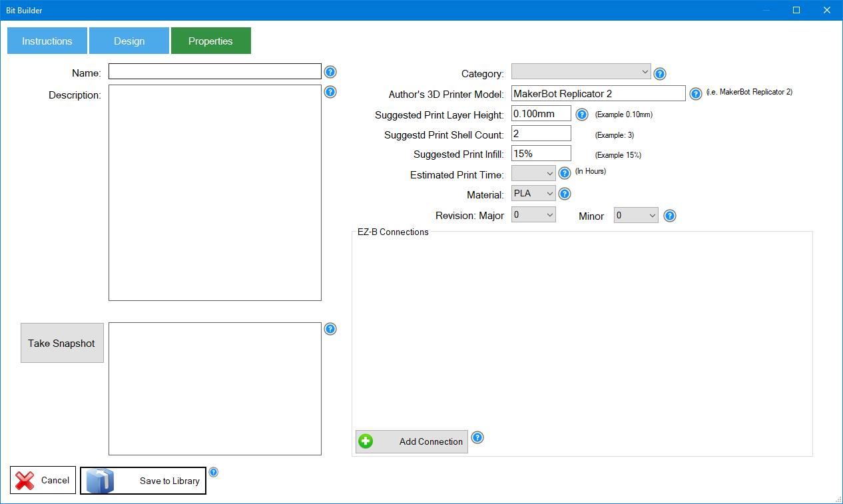Click help icon beside the snapshot preview
The image size is (843, 504).
pos(330,329)
